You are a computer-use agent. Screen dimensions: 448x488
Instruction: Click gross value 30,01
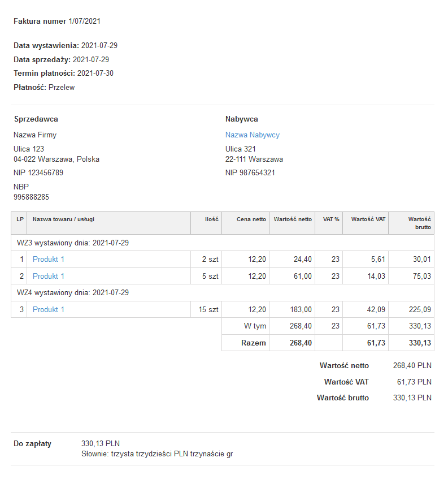pyautogui.click(x=422, y=259)
